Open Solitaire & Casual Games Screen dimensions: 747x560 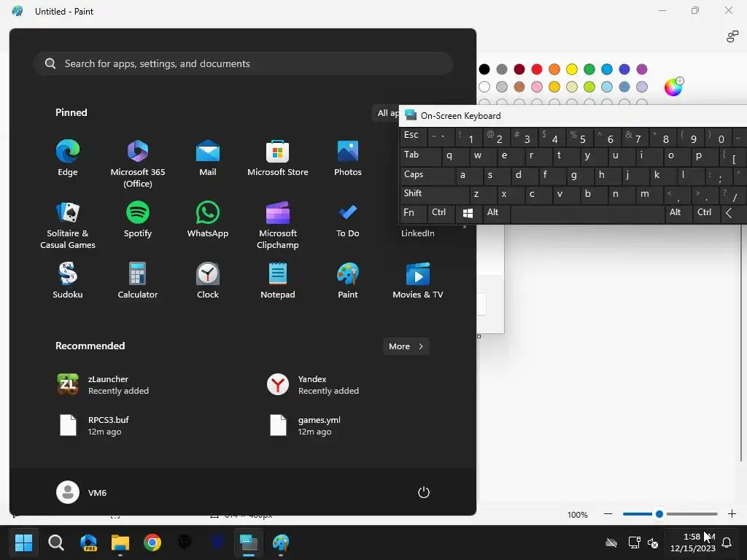pos(68,225)
